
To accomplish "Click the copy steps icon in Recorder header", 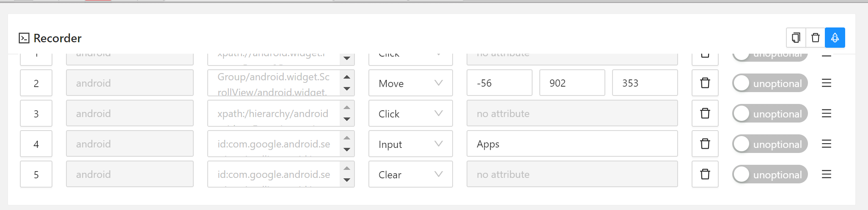I will [x=796, y=38].
